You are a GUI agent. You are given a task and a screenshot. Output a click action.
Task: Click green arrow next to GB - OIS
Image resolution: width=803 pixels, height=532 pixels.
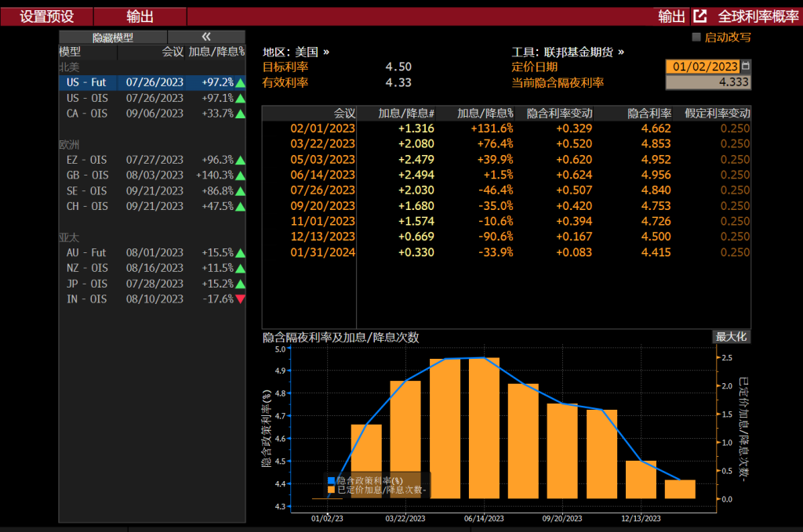[x=240, y=175]
